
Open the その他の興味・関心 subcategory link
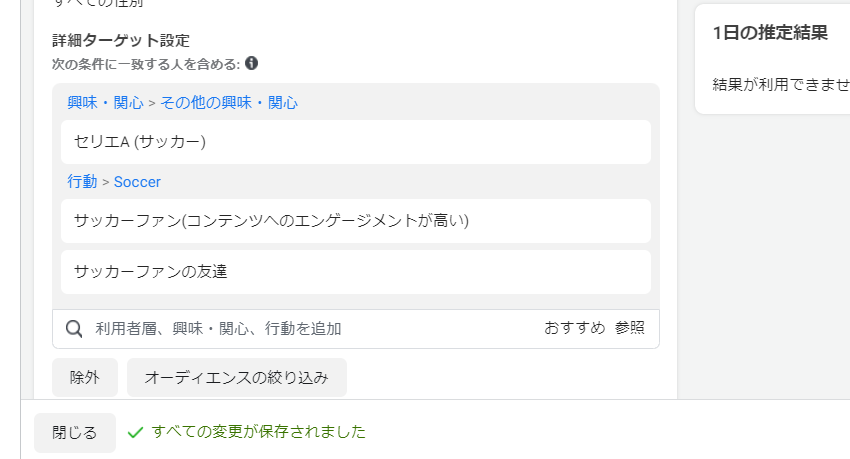pos(229,102)
